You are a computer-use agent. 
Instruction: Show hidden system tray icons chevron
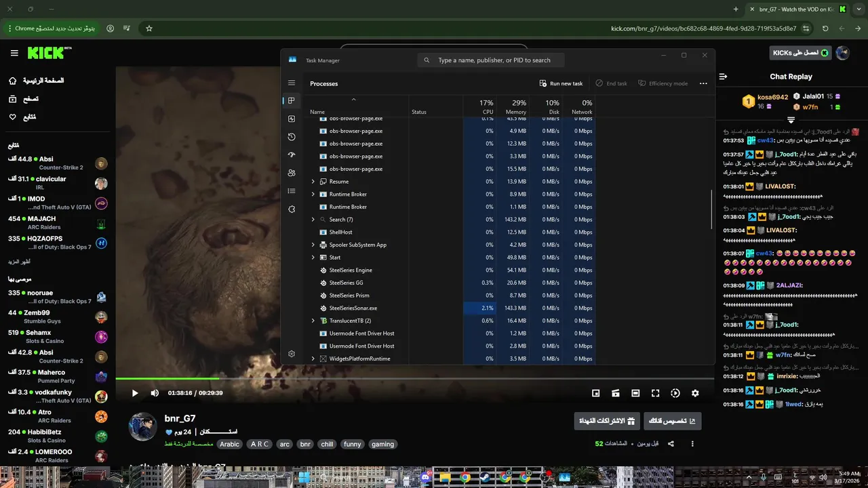749,477
